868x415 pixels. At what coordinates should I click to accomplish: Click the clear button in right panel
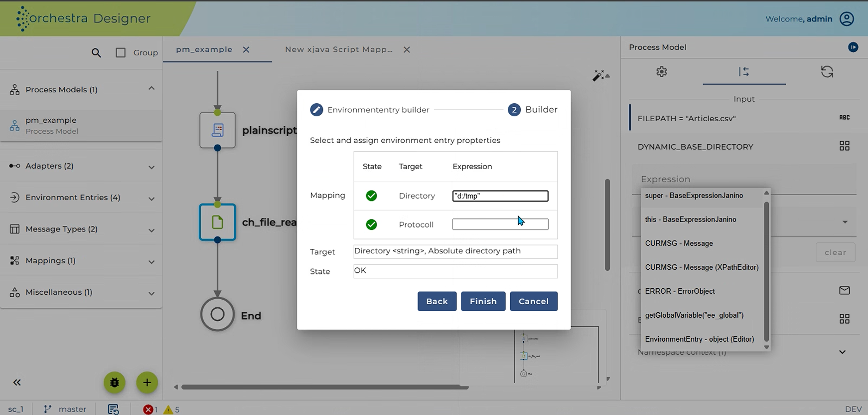(x=835, y=252)
